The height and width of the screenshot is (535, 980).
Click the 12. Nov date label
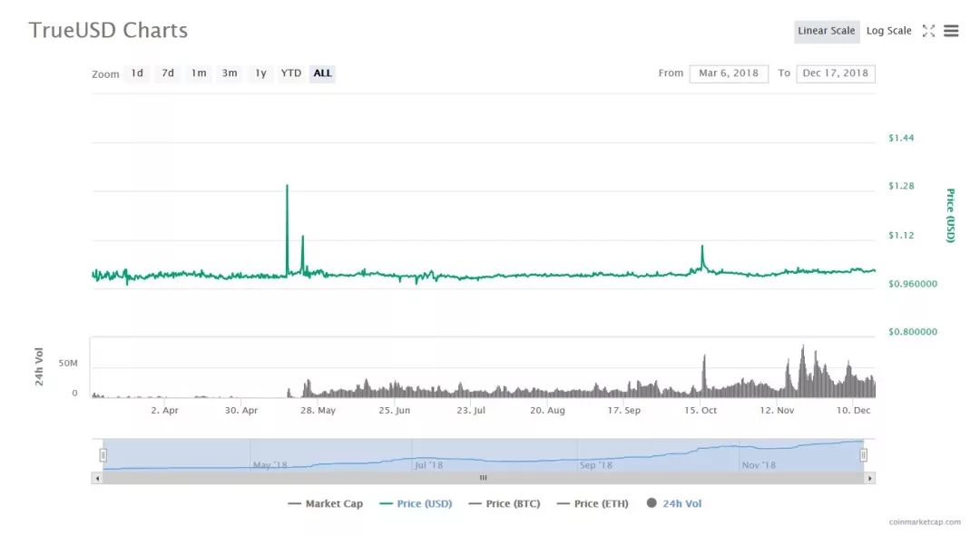pyautogui.click(x=777, y=411)
